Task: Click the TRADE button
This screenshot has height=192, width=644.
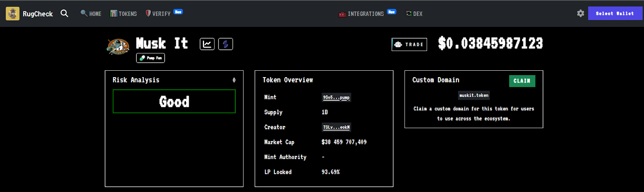Action: click(x=409, y=45)
